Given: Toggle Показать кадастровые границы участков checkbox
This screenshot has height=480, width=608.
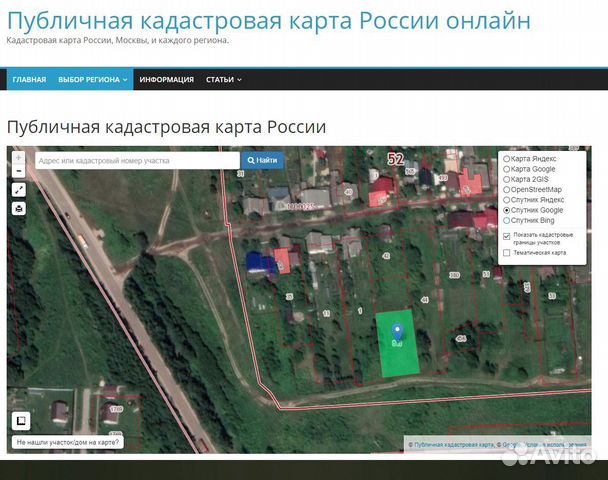Looking at the screenshot, I should click(x=506, y=236).
